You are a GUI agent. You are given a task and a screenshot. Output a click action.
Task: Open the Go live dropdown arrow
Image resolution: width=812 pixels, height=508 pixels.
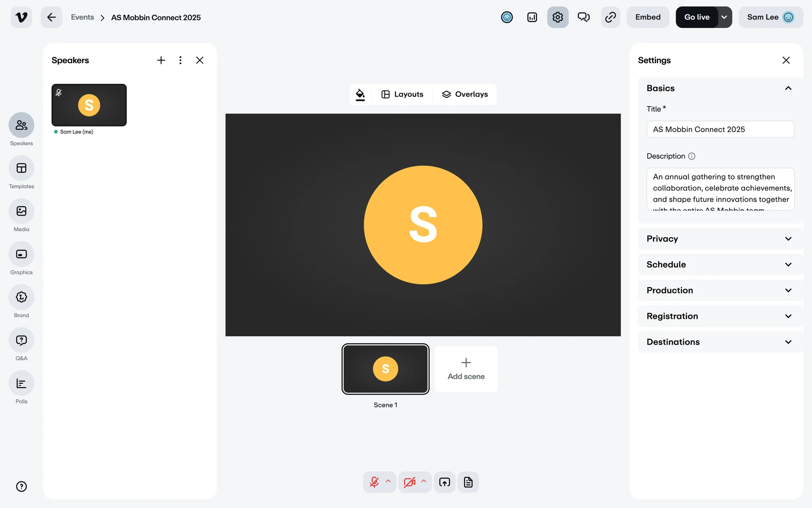tap(724, 17)
